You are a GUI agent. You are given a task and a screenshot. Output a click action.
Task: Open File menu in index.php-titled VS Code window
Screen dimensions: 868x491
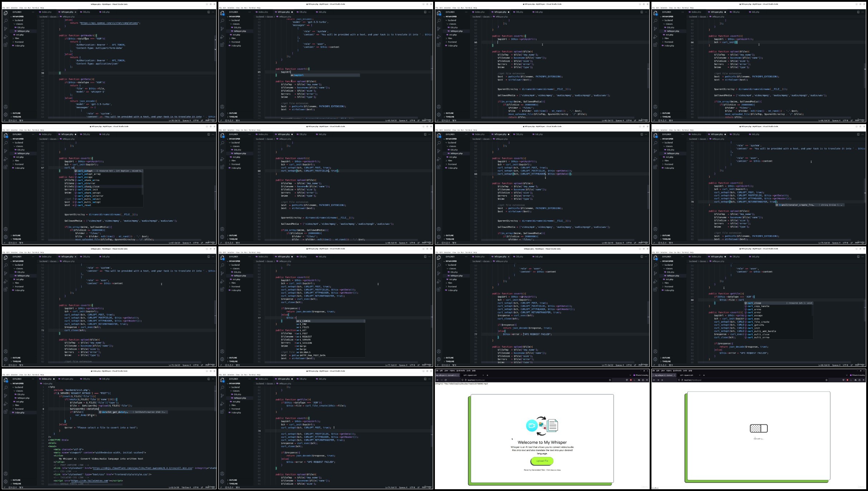pyautogui.click(x=4, y=374)
